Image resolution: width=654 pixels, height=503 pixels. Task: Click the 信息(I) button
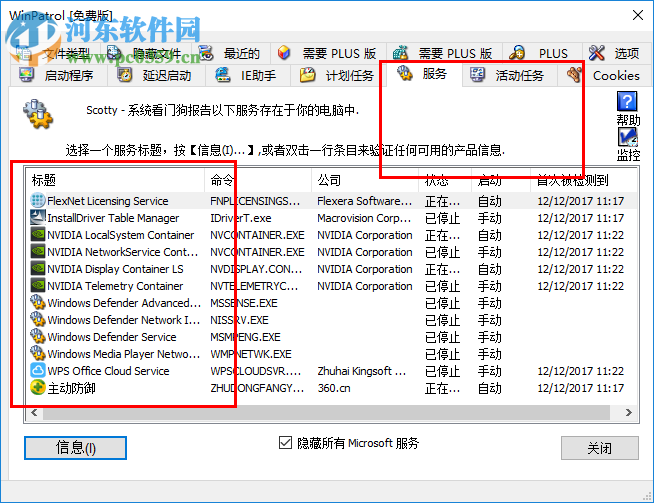(x=75, y=448)
